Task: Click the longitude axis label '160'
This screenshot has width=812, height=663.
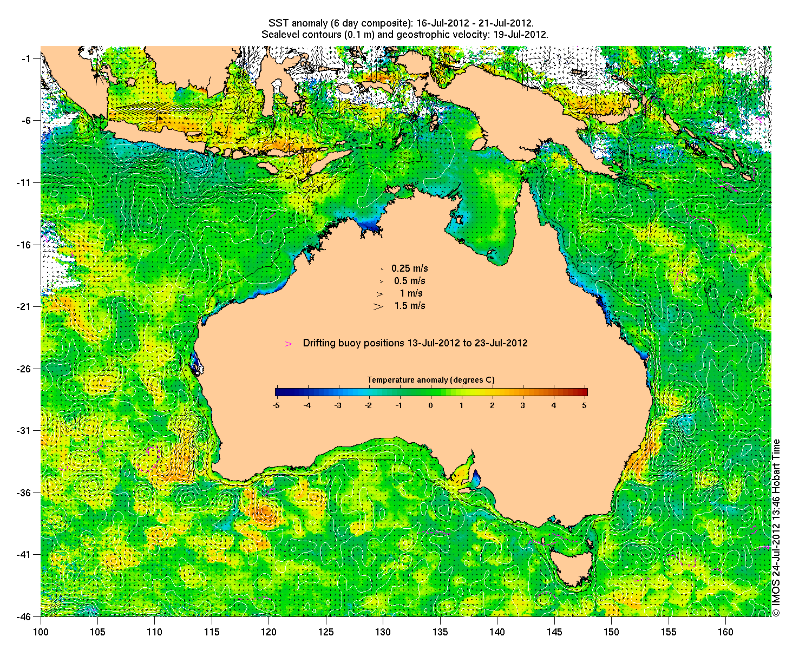Action: 725,632
